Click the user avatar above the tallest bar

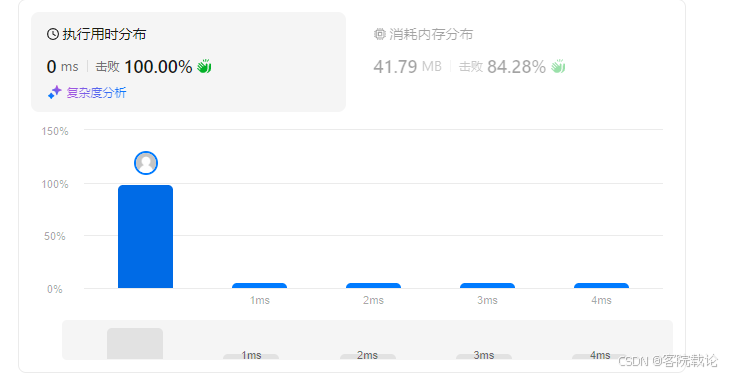click(x=146, y=163)
